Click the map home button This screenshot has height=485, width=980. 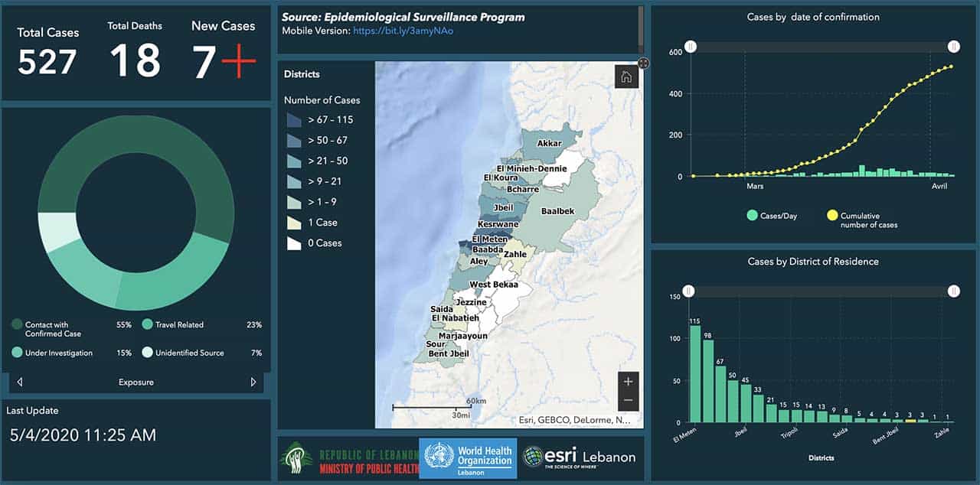(x=626, y=76)
